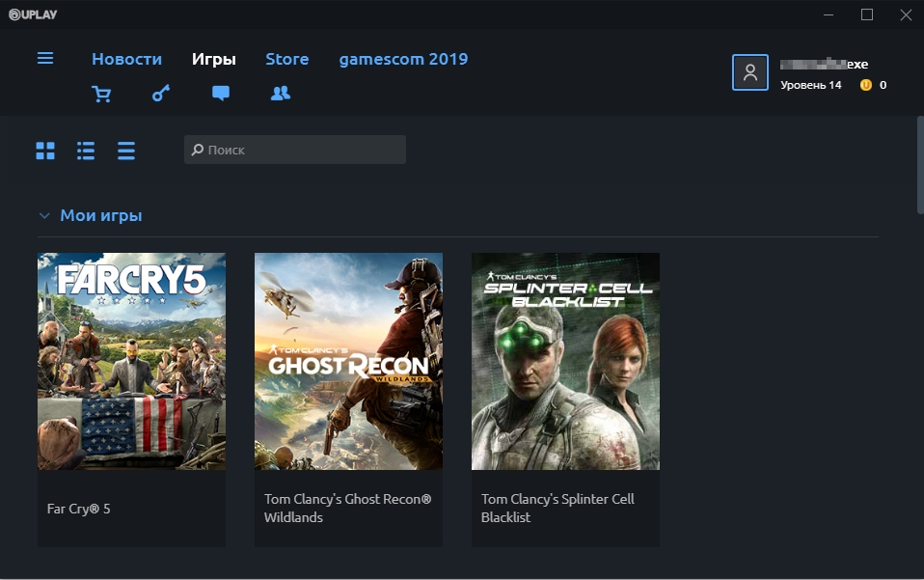Click the vertical scrollbar on the right
The height and width of the screenshot is (580, 924).
(919, 164)
